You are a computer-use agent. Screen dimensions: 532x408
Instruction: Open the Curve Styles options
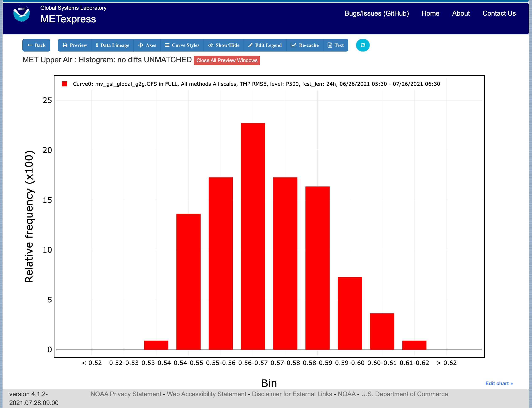(x=182, y=45)
